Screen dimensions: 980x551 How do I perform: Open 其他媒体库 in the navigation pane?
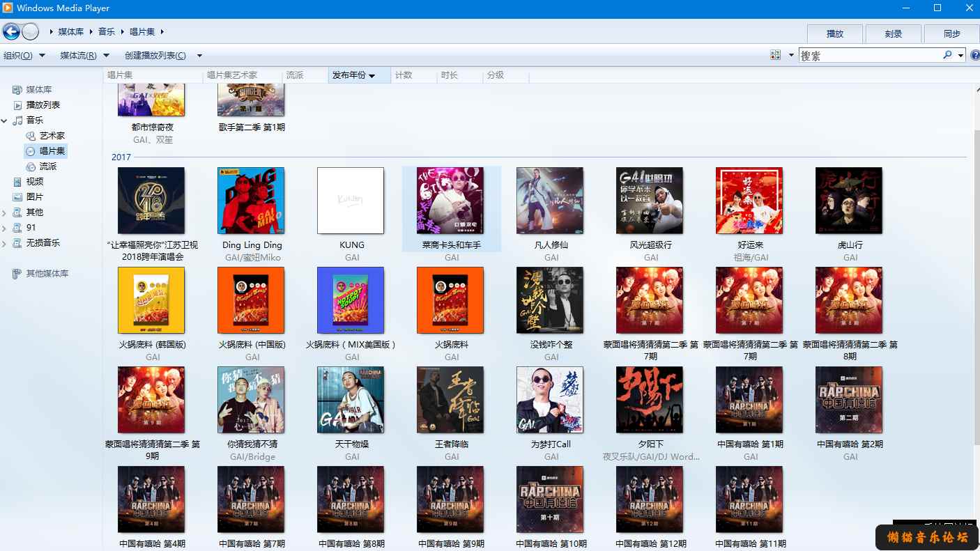click(47, 274)
